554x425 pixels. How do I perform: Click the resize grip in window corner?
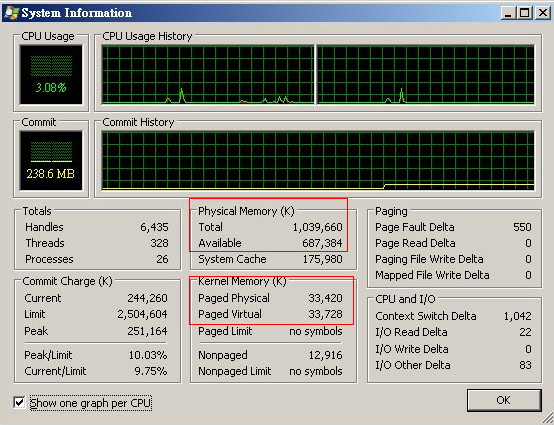(x=547, y=418)
